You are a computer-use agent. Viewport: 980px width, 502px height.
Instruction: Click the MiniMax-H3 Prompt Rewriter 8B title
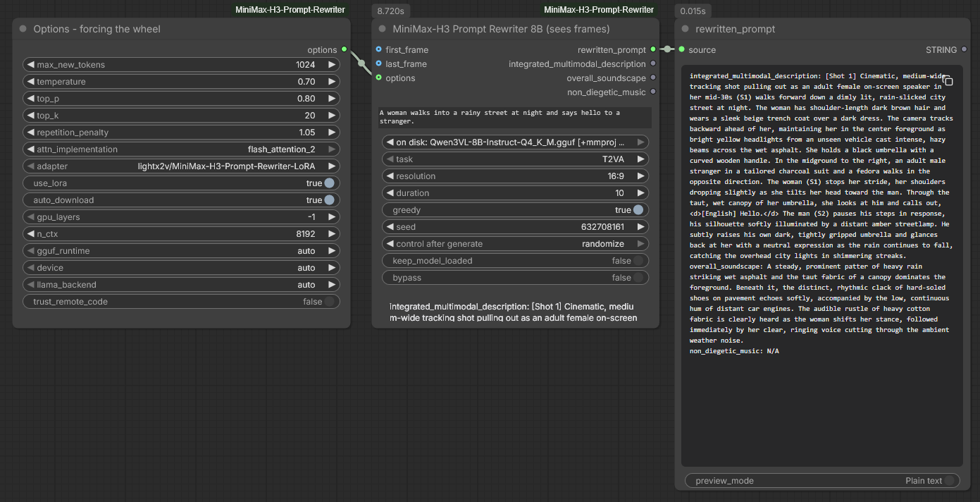pyautogui.click(x=501, y=29)
